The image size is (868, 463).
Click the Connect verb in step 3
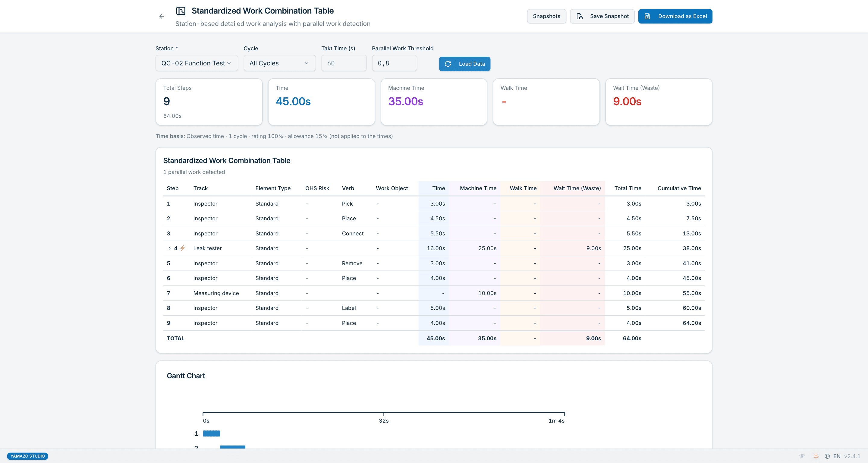click(352, 234)
